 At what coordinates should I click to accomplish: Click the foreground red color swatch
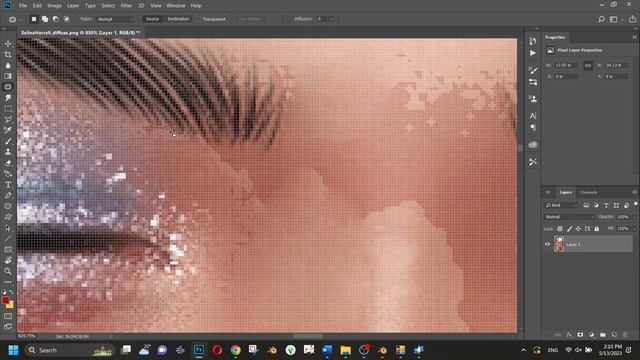pyautogui.click(x=5, y=301)
